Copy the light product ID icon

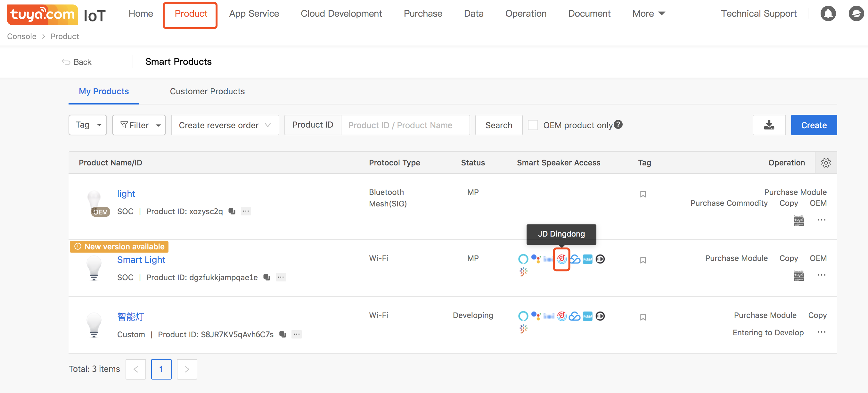pos(232,211)
